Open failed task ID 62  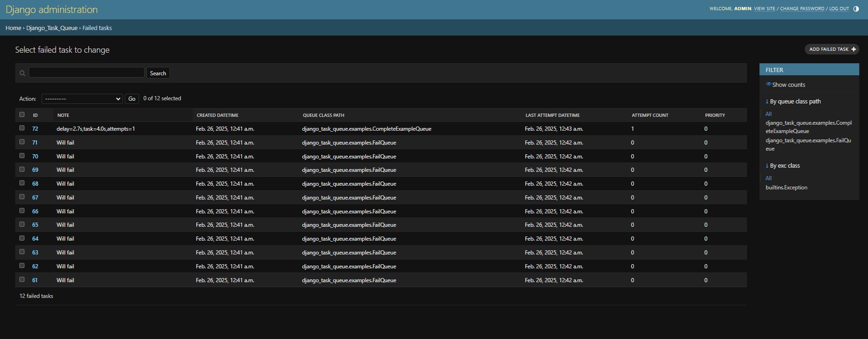pos(35,266)
